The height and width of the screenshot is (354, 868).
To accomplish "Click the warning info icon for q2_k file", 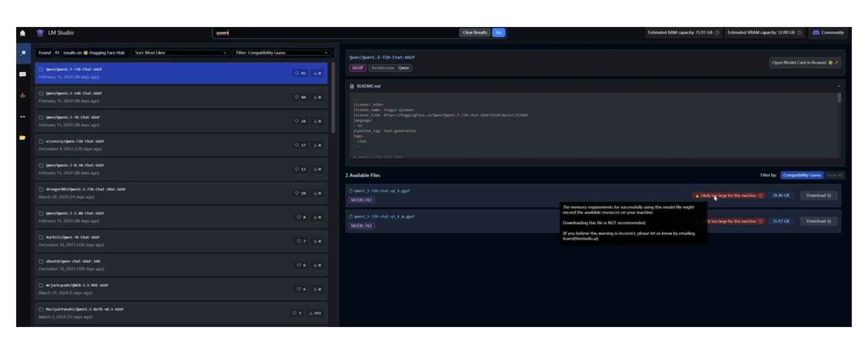I will 761,196.
